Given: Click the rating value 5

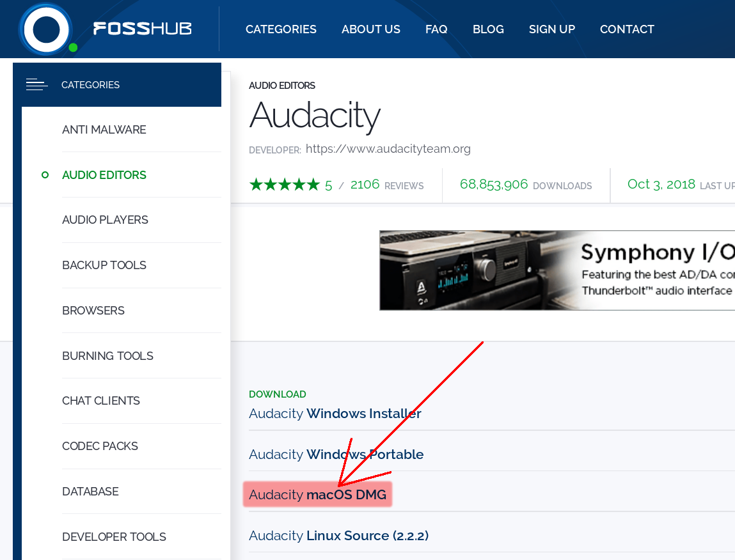Looking at the screenshot, I should point(329,185).
